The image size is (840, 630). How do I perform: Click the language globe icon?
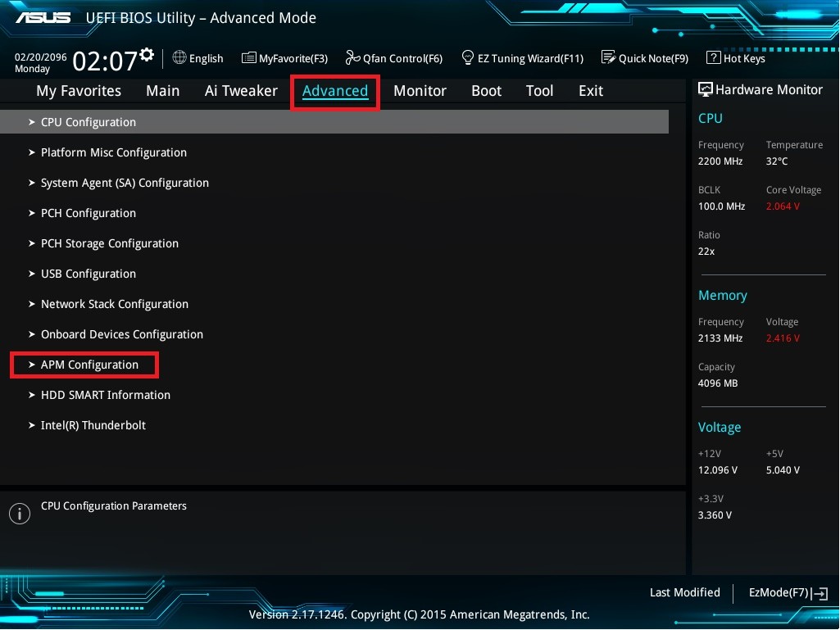coord(179,57)
